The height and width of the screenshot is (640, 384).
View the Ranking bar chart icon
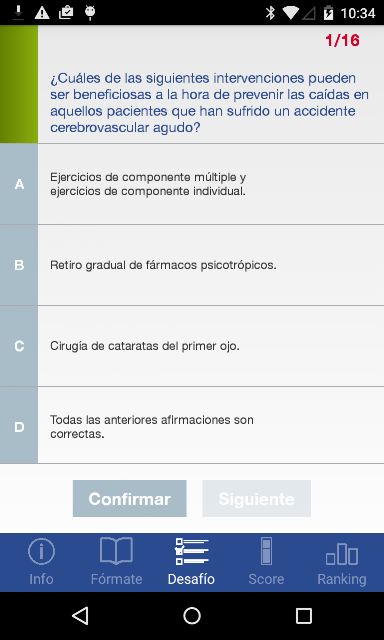click(342, 554)
